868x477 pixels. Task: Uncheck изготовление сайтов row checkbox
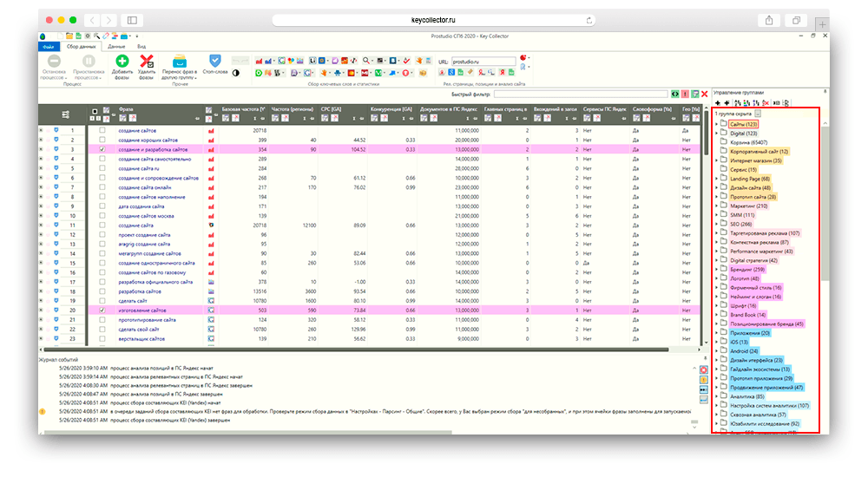tap(102, 310)
